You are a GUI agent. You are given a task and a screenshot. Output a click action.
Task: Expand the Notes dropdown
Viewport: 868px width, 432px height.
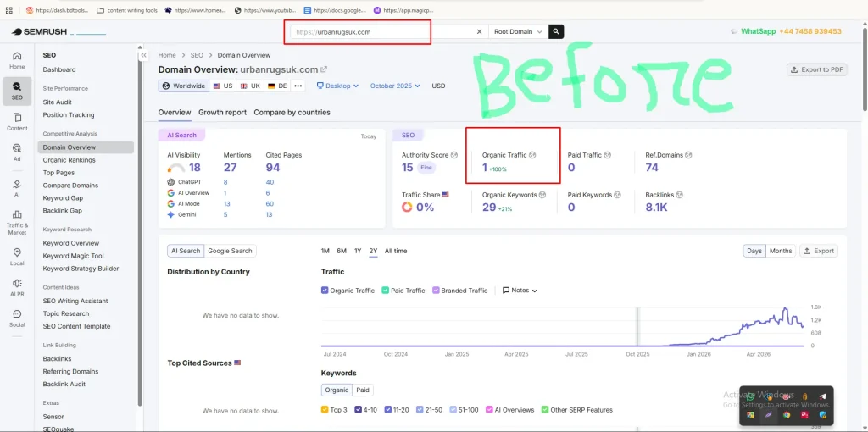[520, 291]
